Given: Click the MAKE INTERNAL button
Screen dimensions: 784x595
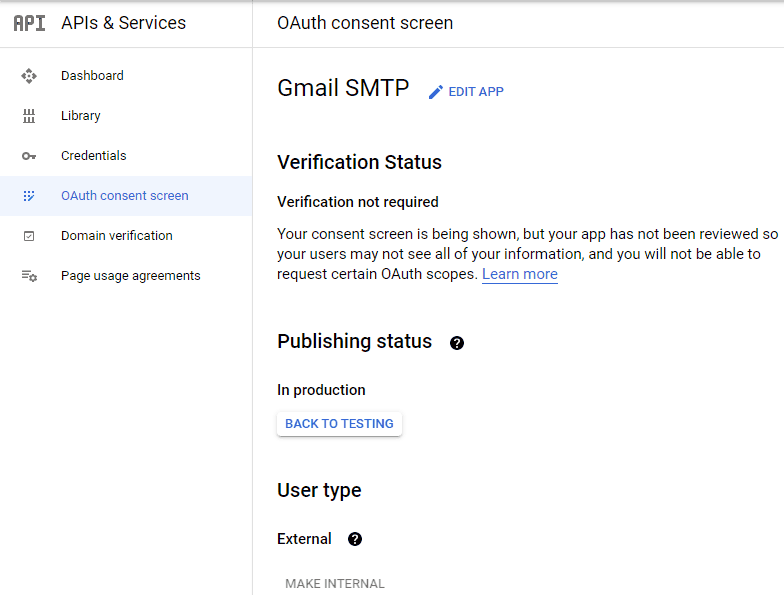Looking at the screenshot, I should 334,584.
